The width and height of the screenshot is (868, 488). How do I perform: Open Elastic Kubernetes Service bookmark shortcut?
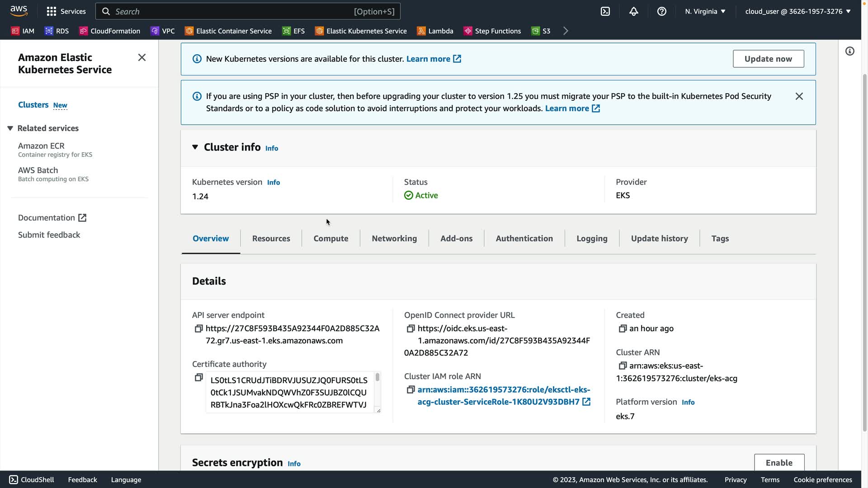(x=361, y=31)
